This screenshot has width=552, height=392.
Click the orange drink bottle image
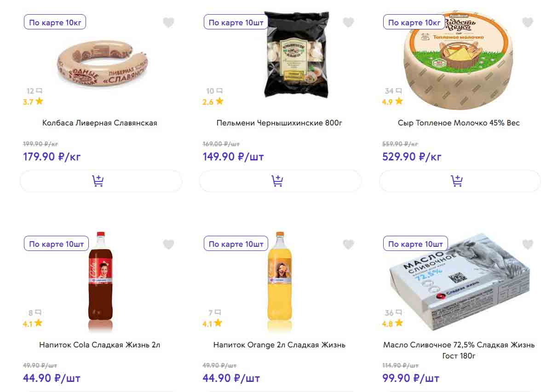point(280,280)
